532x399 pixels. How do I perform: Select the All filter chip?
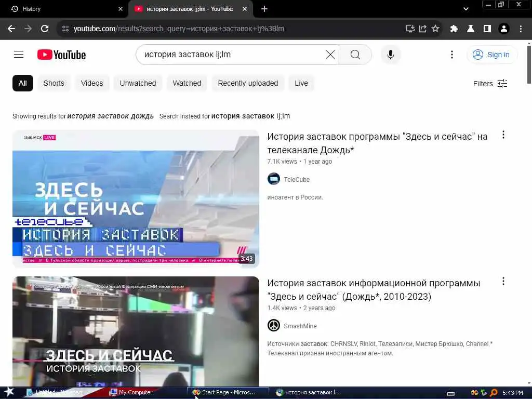point(23,83)
